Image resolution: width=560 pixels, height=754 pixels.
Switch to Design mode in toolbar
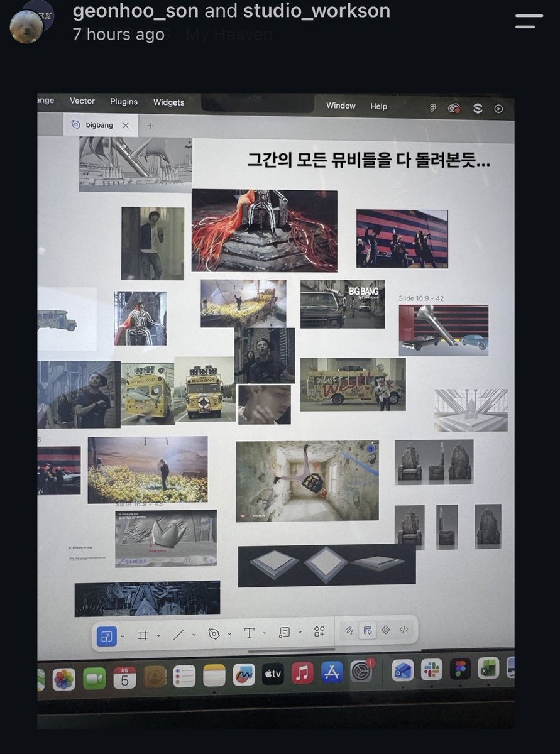[368, 630]
